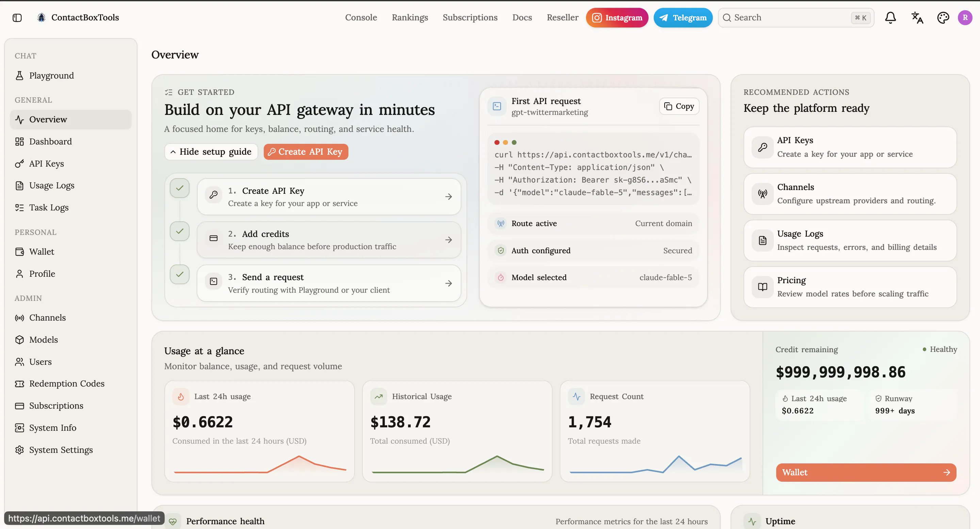The height and width of the screenshot is (529, 980).
Task: Click the Healthy status indicator
Action: [x=940, y=349]
